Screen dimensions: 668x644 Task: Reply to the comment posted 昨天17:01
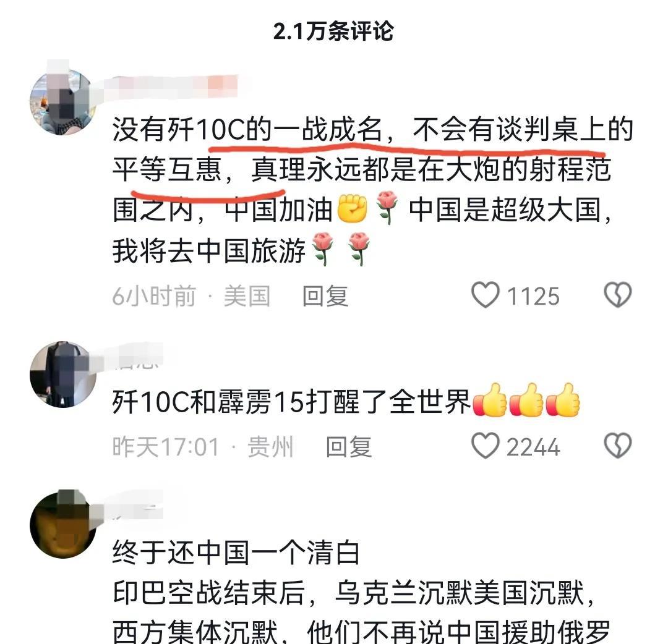coord(349,447)
